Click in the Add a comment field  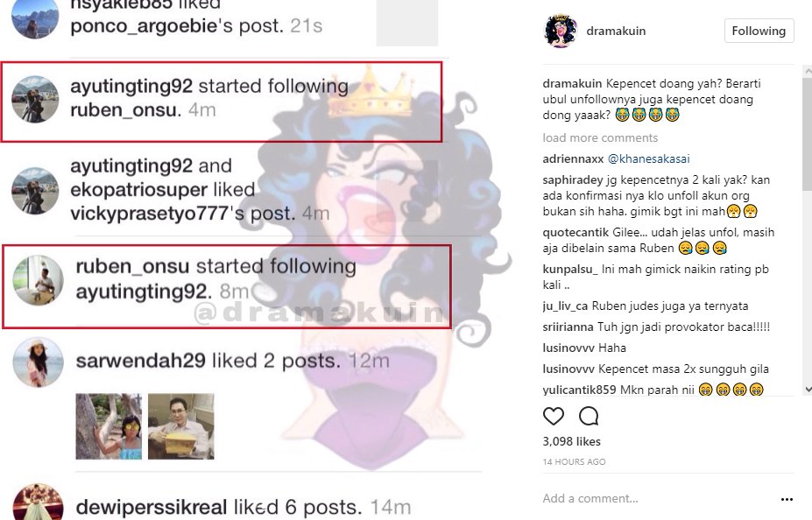[x=648, y=499]
